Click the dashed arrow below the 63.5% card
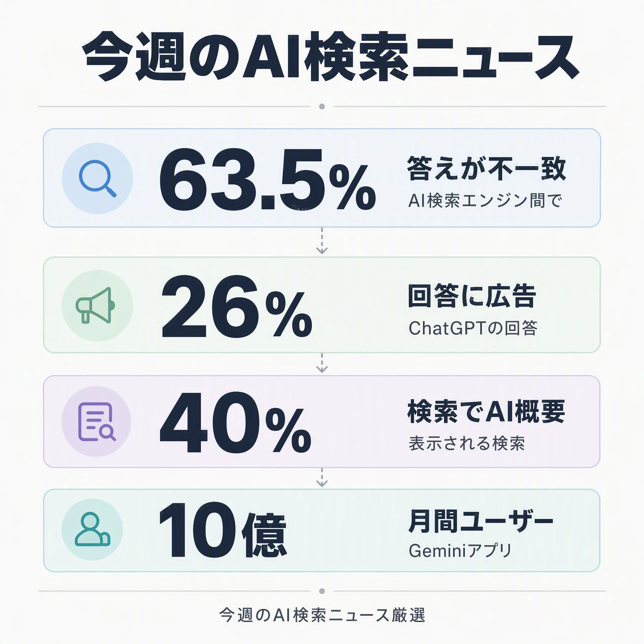644x644 pixels. tap(322, 241)
